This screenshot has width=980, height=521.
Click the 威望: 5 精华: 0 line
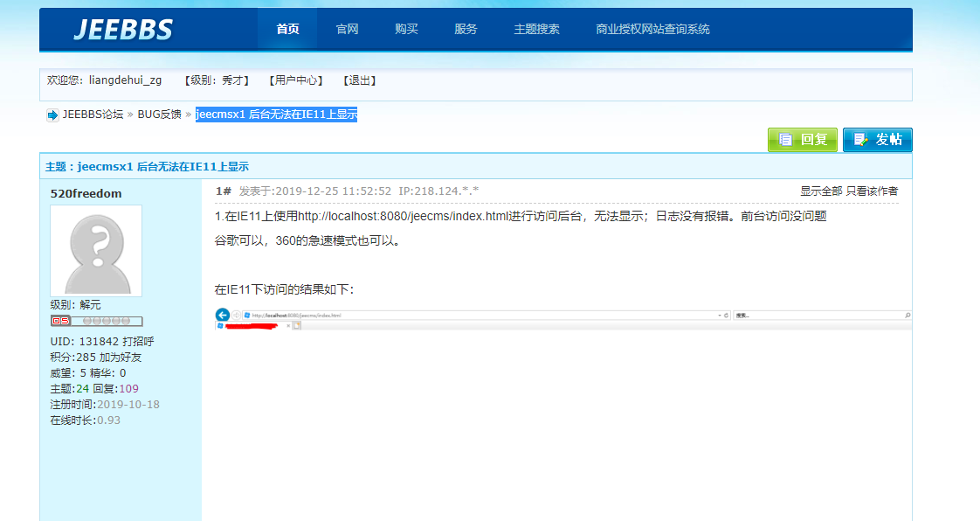point(88,372)
